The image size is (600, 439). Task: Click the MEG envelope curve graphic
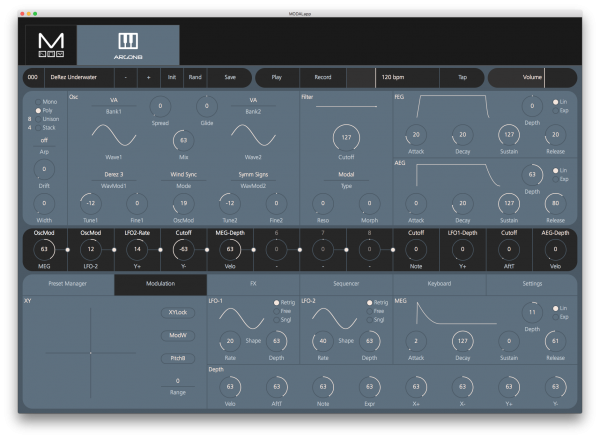456,313
